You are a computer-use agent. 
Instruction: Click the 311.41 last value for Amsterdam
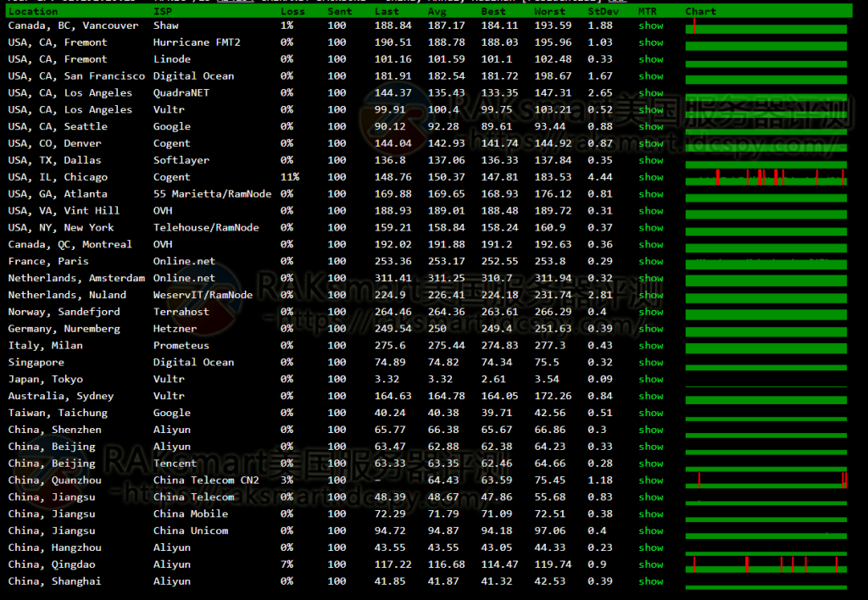(393, 279)
